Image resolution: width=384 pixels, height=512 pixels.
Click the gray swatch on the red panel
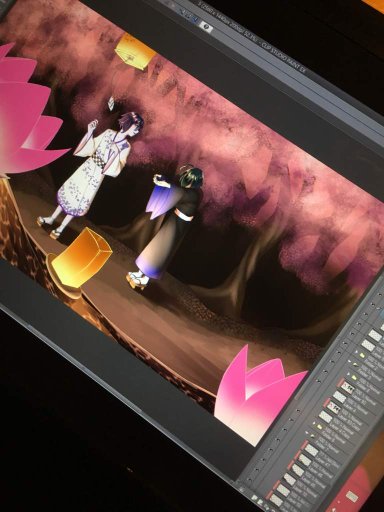tap(352, 497)
